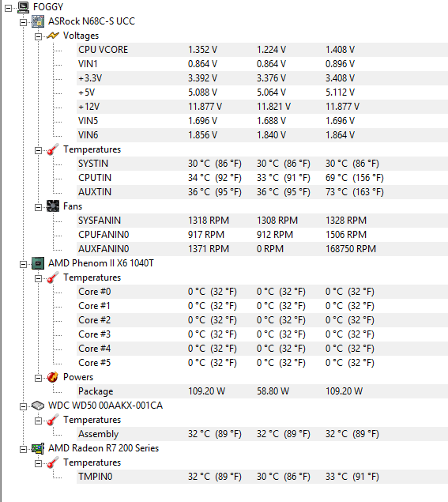Select the Core #3 temperature row
Screen dimensions: 448x502
pos(262,334)
